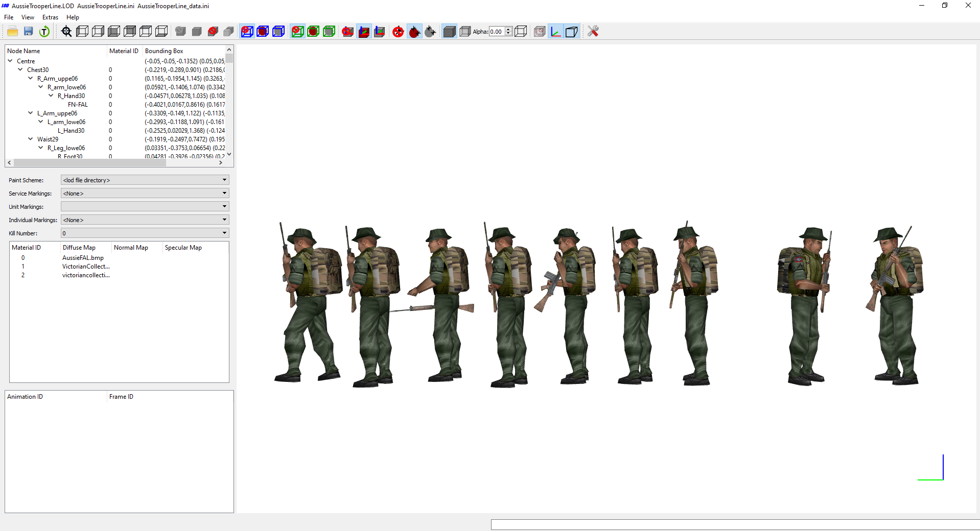Toggle the blue wireframe box with no-sign
Viewport: 980px width, 531px height.
(x=247, y=32)
